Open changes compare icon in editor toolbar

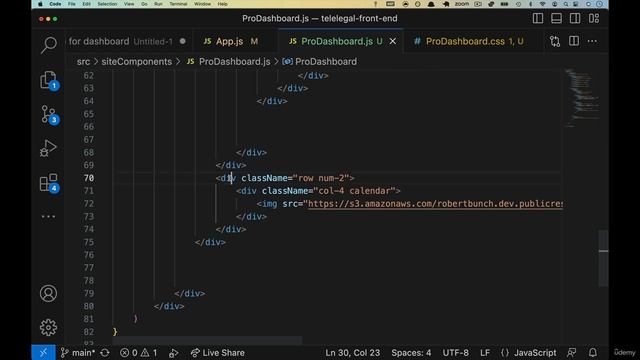click(555, 41)
